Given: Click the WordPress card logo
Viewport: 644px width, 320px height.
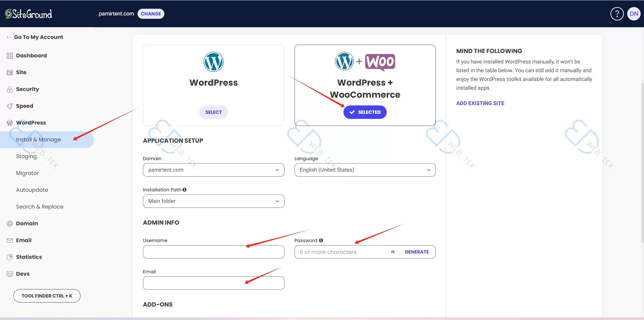Looking at the screenshot, I should tap(213, 62).
